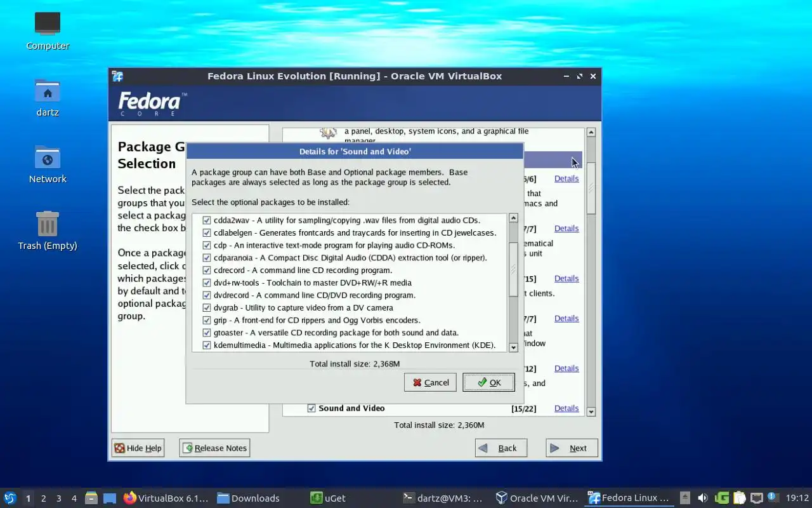Click the package list scroll down arrow
The image size is (812, 508).
[514, 347]
